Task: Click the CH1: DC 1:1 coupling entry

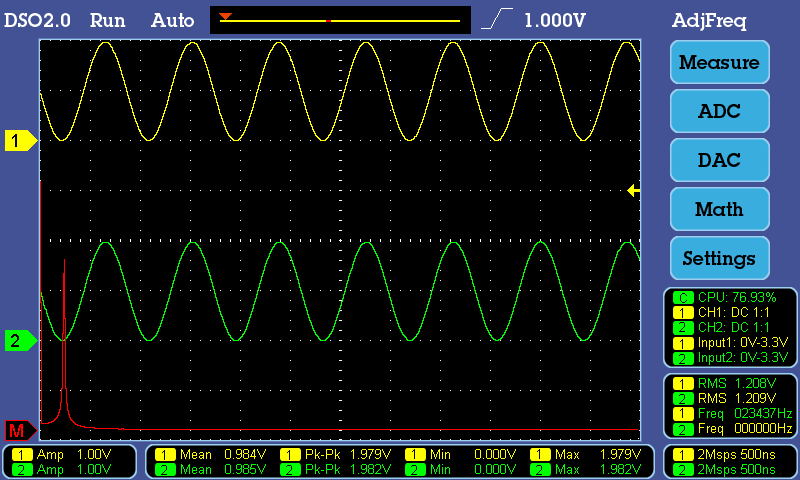Action: (734, 312)
